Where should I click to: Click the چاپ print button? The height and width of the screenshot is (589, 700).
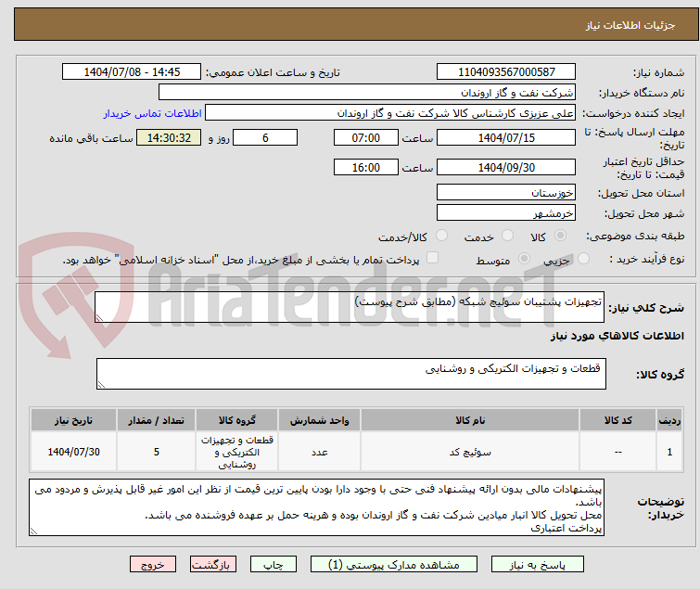click(x=274, y=565)
